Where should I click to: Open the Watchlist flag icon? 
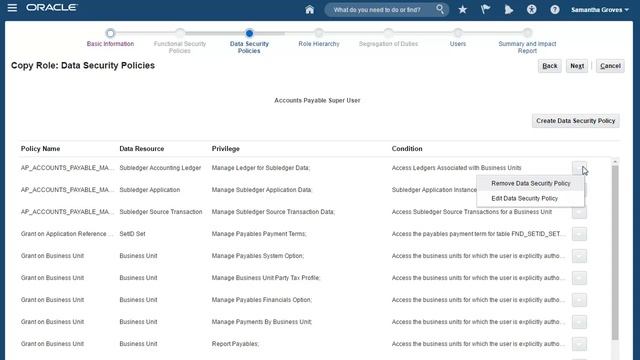(x=485, y=9)
